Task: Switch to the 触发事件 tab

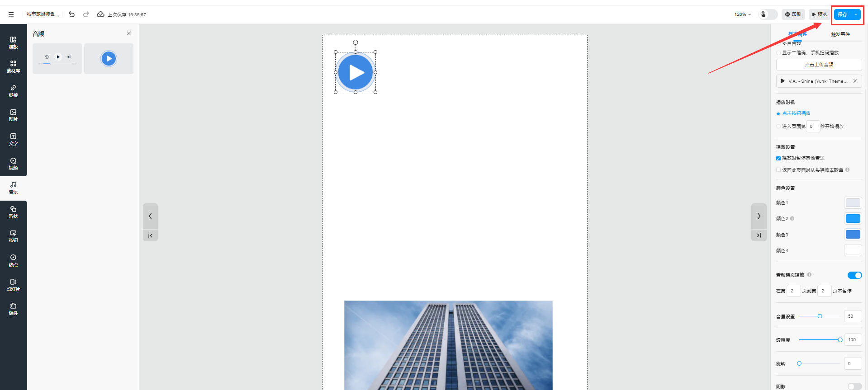Action: (x=840, y=34)
